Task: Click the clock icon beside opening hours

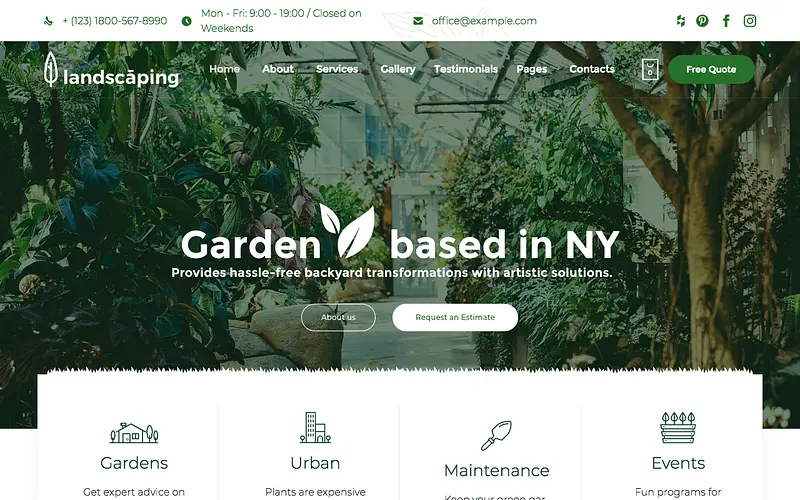Action: click(x=187, y=21)
